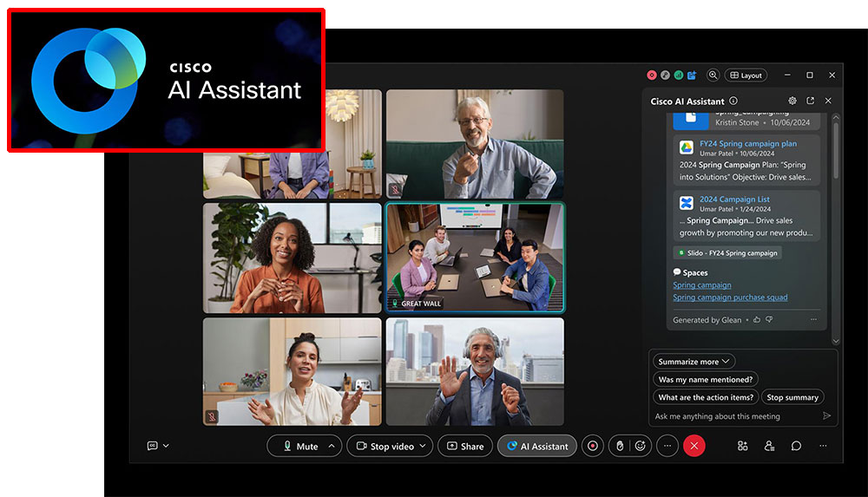The width and height of the screenshot is (868, 497).
Task: Open the closed captions options arrow
Action: [x=166, y=446]
